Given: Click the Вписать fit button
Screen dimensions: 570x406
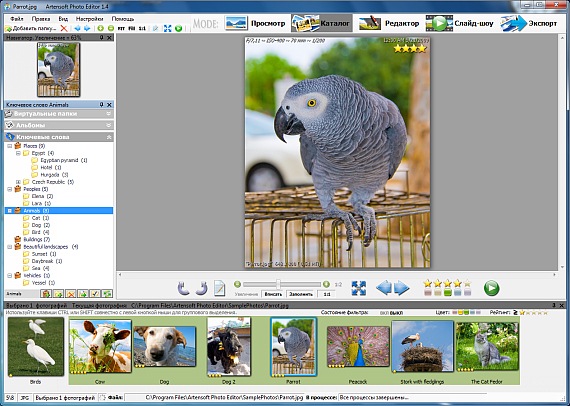Looking at the screenshot, I should (273, 294).
